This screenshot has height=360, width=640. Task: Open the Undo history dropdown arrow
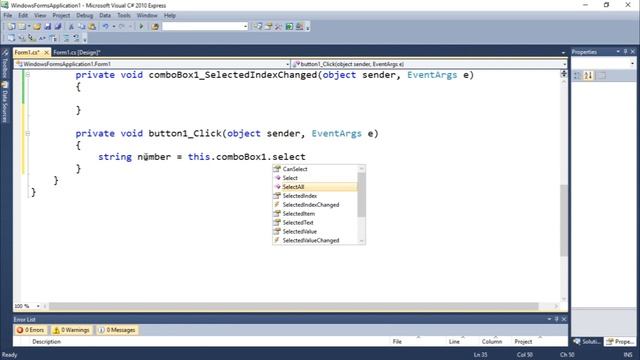pyautogui.click(x=113, y=27)
